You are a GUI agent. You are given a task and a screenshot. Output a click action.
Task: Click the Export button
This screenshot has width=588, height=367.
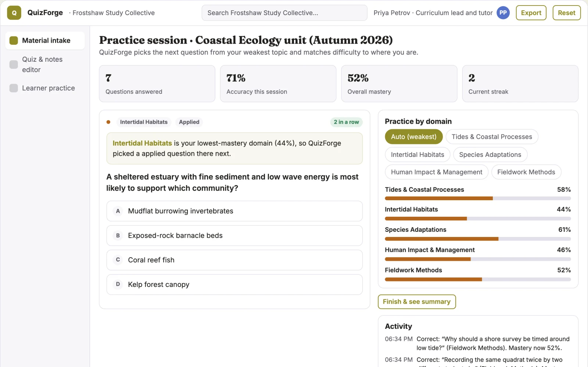531,13
